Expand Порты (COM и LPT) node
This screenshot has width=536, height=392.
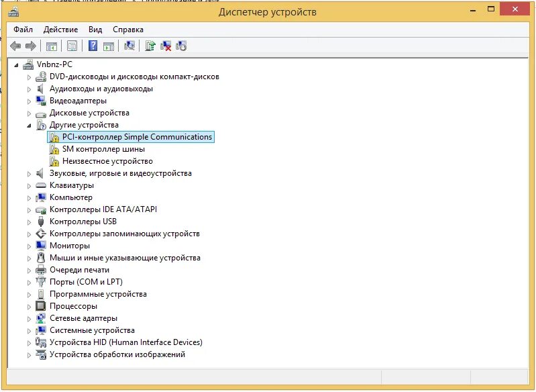(29, 283)
